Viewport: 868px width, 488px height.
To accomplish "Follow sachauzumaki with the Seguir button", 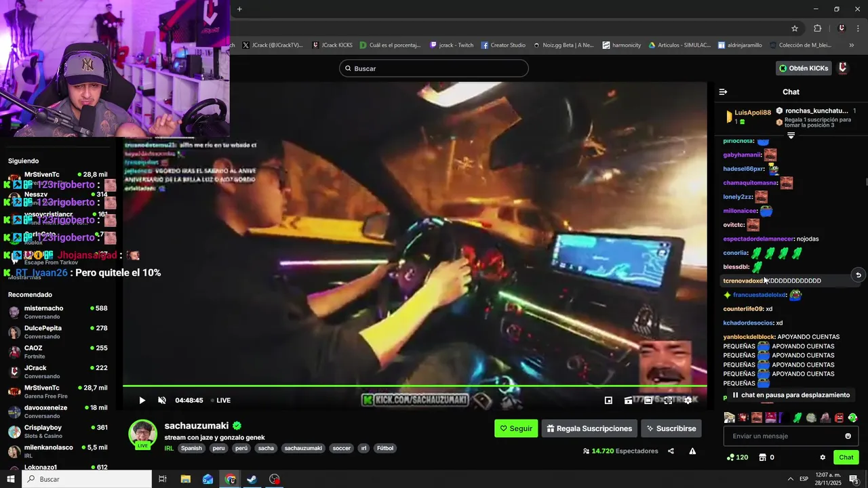I will tap(516, 428).
